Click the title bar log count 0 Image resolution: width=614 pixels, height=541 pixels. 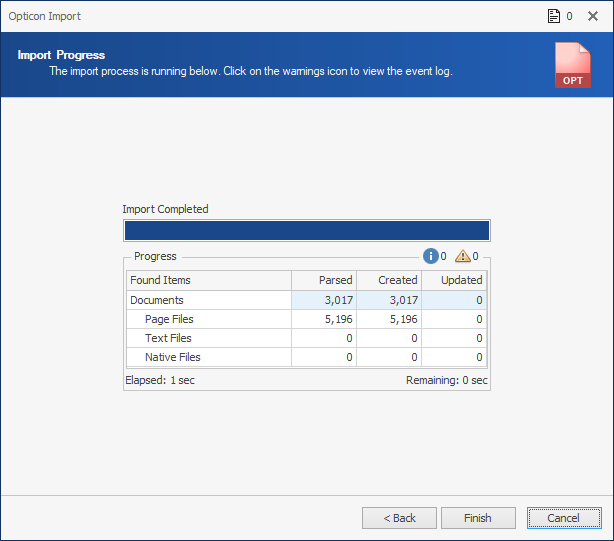coord(569,16)
